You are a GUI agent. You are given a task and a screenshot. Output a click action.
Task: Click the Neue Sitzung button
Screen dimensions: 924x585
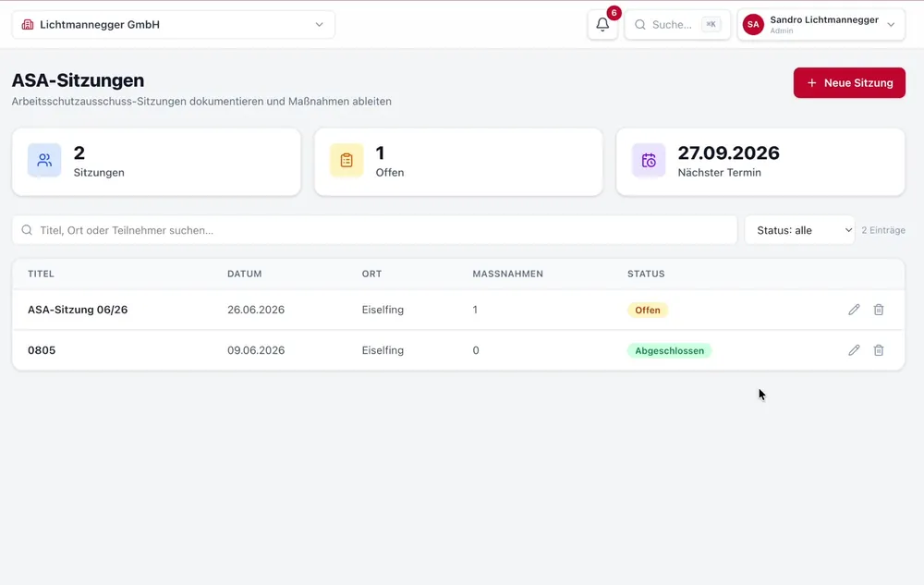point(849,83)
